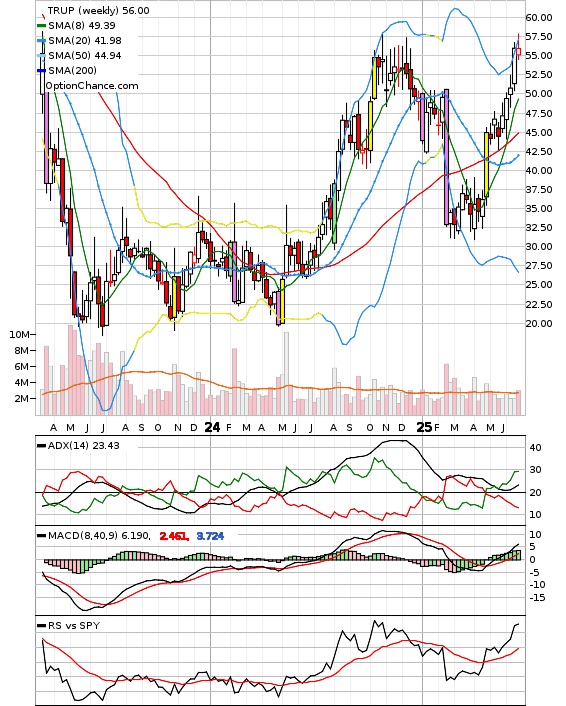Click the blue 3.724 MACD histogram value

coord(210,536)
